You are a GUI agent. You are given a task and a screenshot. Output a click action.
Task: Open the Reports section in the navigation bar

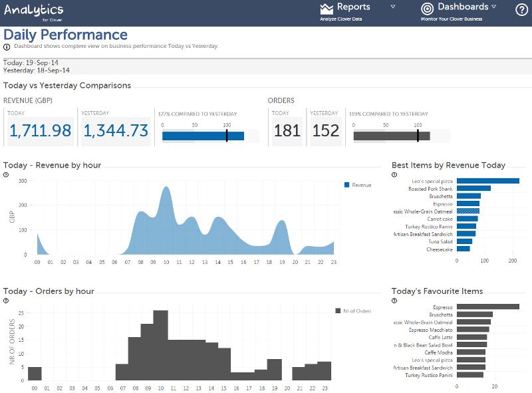point(354,8)
